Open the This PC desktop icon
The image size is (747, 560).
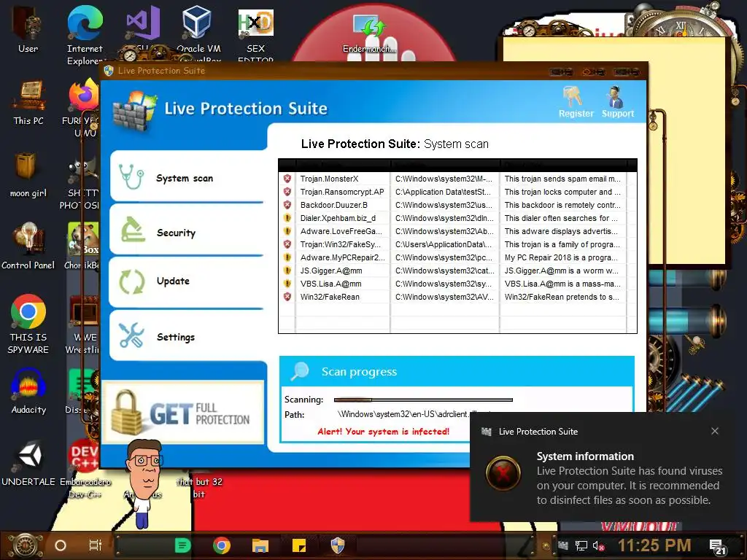(28, 103)
